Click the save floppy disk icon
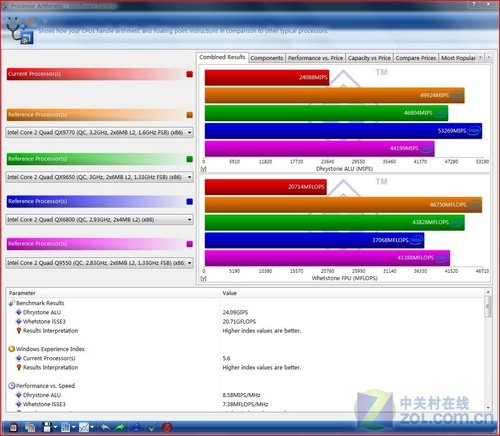Screen dimensions: 500x436 pos(47,427)
